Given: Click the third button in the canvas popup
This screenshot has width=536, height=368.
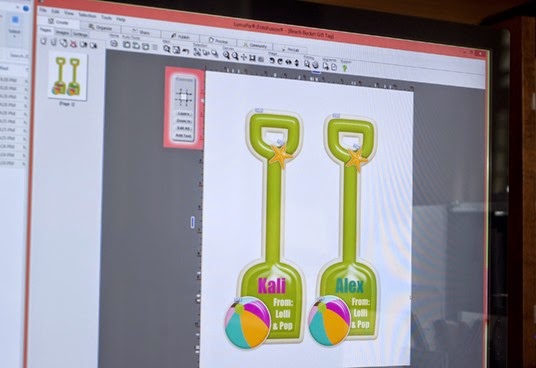Looking at the screenshot, I should pyautogui.click(x=185, y=128).
